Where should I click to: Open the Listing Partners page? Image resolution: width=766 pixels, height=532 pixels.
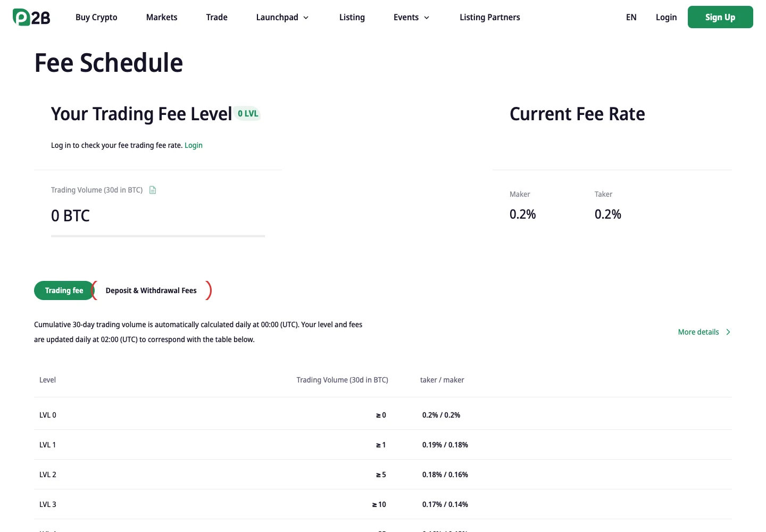click(x=490, y=17)
